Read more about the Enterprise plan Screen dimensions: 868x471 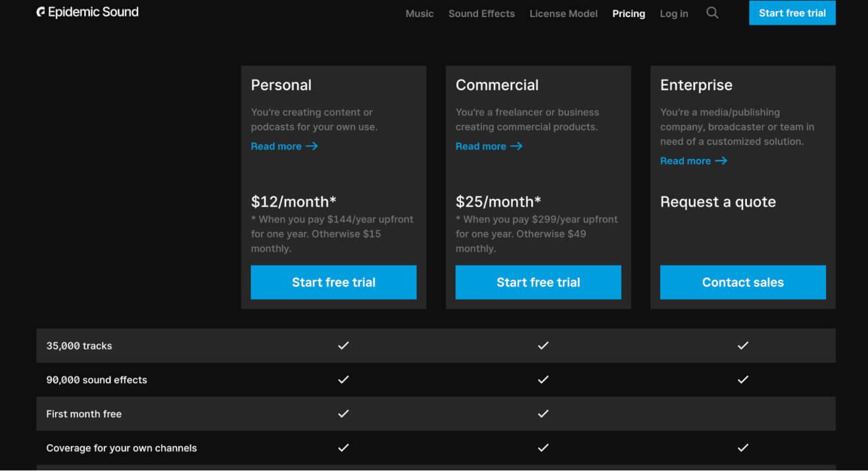pos(693,161)
